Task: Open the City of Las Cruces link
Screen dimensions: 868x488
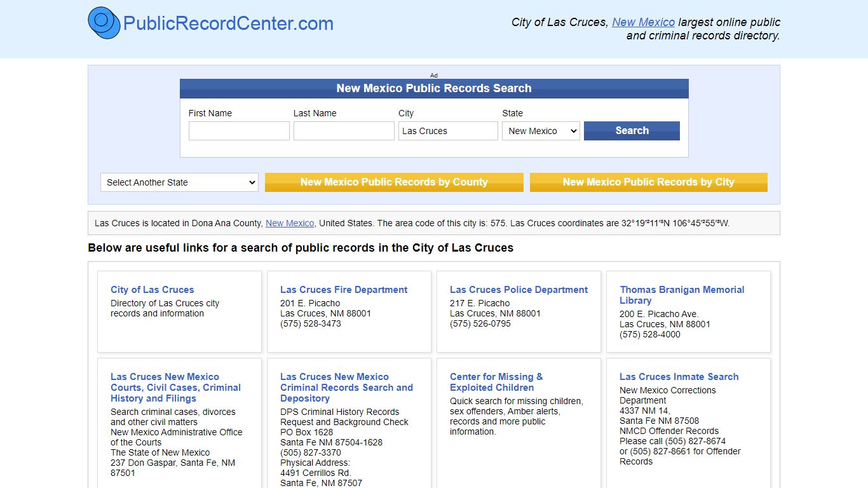Action: click(x=152, y=290)
